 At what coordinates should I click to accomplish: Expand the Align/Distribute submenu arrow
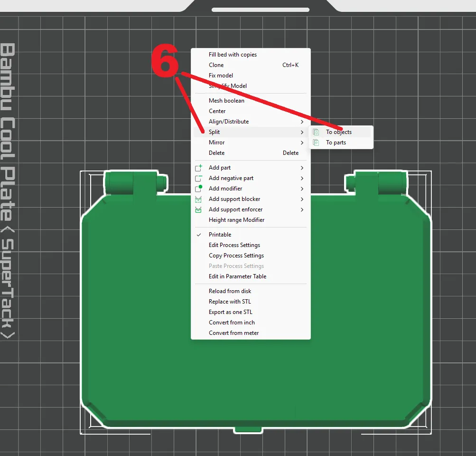pyautogui.click(x=302, y=122)
